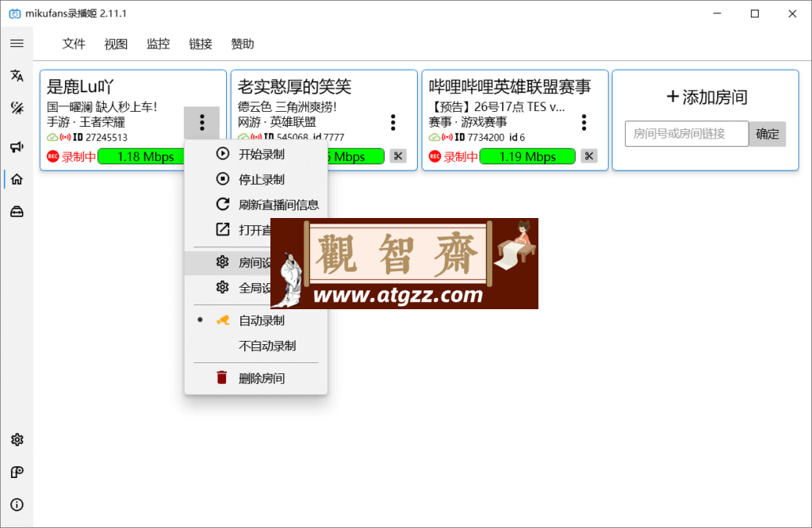The width and height of the screenshot is (812, 528).
Task: Click the 房间设置 gear menu entry
Action: click(x=228, y=262)
